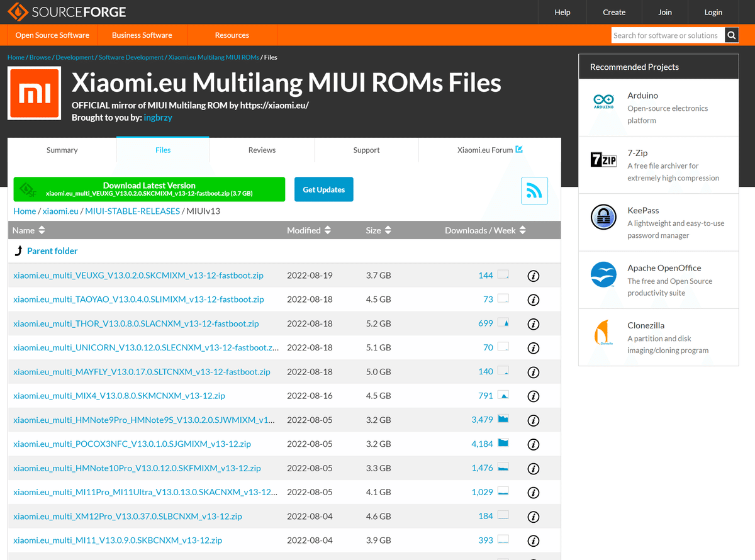The image size is (755, 560).
Task: Click the 7-Zip project icon
Action: coord(603,159)
